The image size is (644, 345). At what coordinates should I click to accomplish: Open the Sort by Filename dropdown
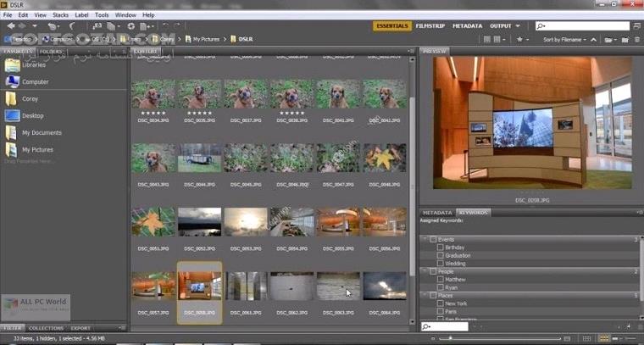[x=564, y=40]
